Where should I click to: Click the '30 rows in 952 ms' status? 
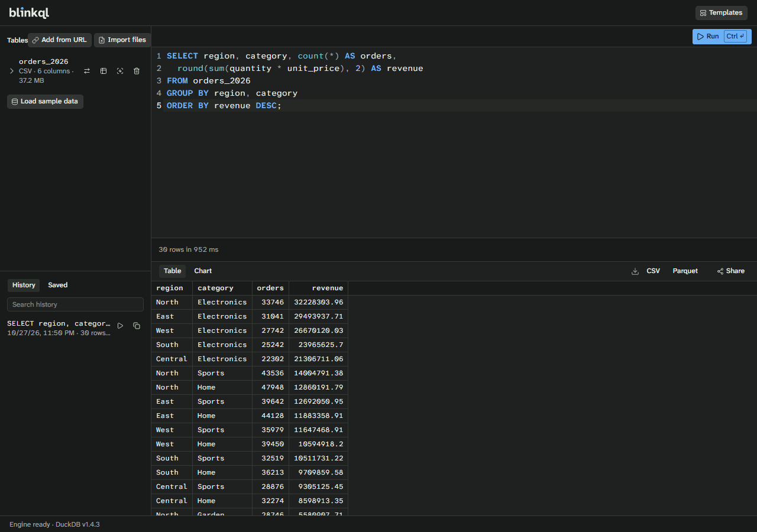(x=189, y=250)
